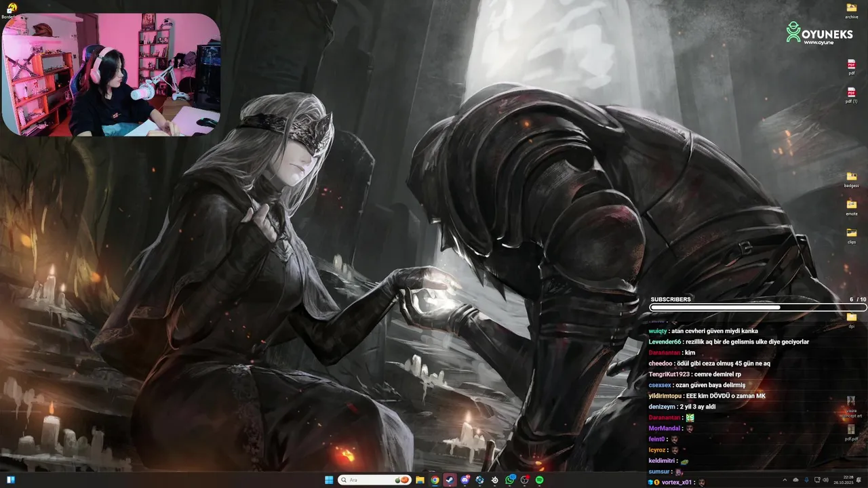Open the cloud sync tray icon
The width and height of the screenshot is (868, 488).
[x=796, y=480]
